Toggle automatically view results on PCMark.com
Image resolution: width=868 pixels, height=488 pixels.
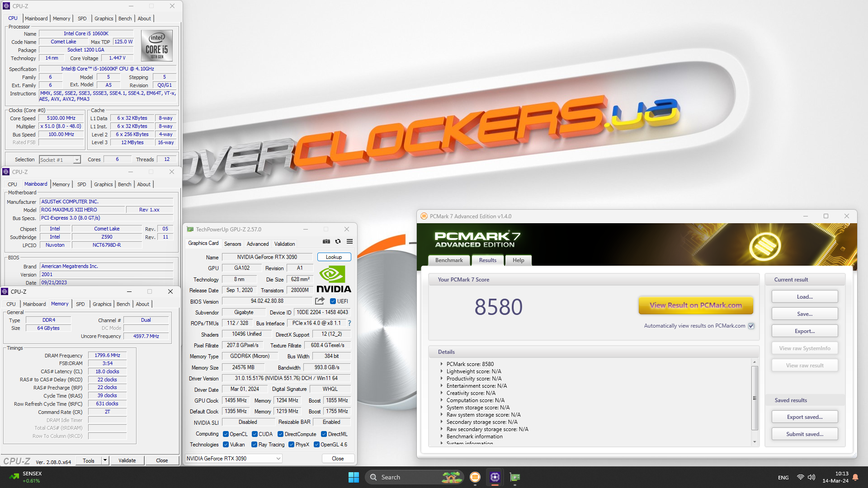751,326
